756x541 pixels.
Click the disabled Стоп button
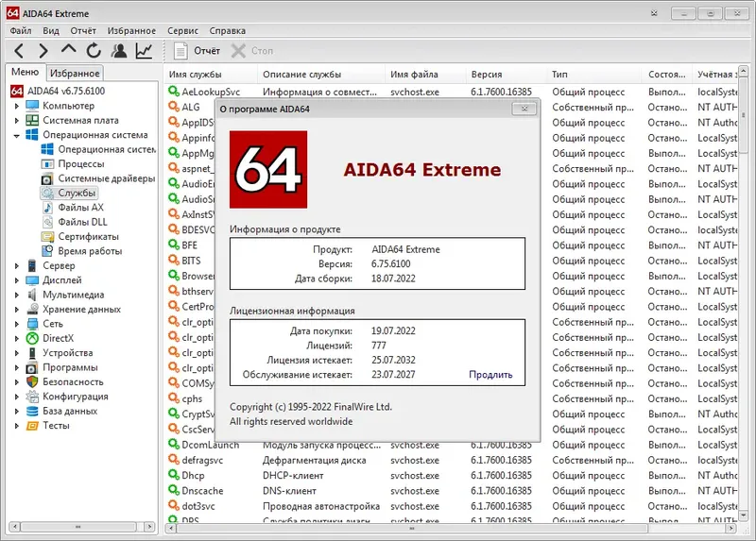tap(251, 51)
